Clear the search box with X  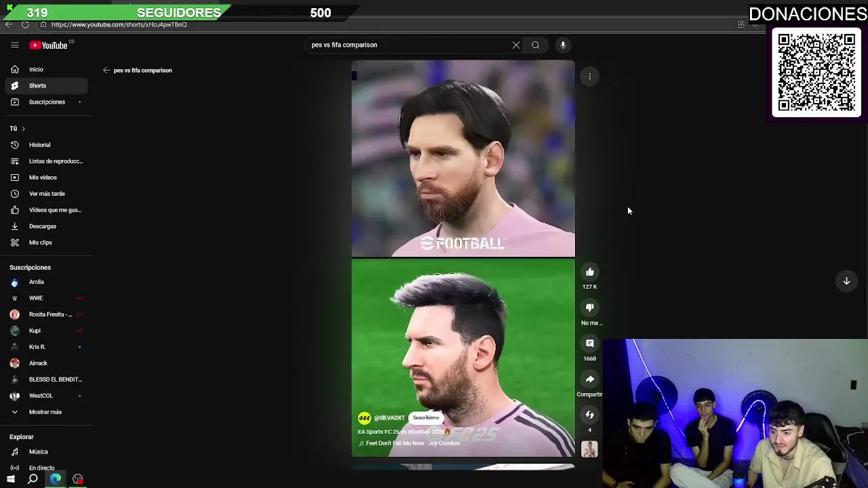coord(516,45)
